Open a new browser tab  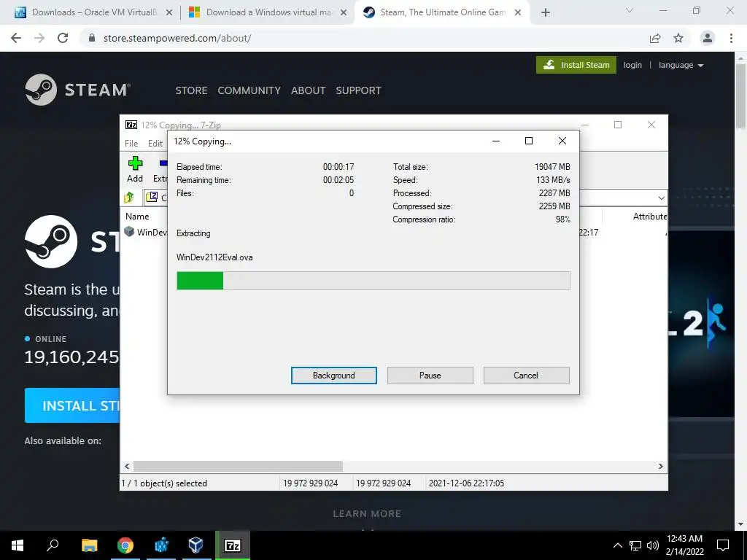546,12
